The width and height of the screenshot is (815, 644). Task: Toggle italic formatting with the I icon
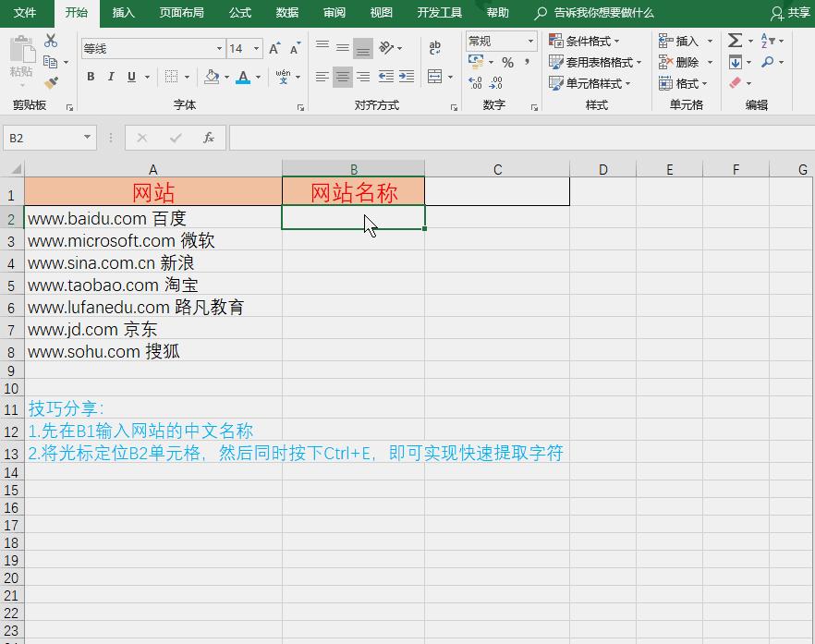(x=111, y=77)
